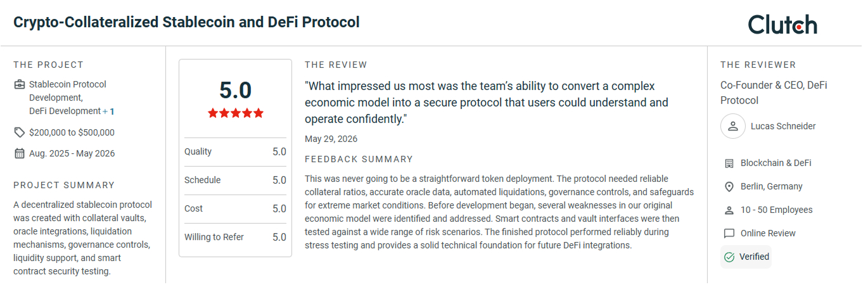Click the DeFi Development service link

pyautogui.click(x=65, y=111)
